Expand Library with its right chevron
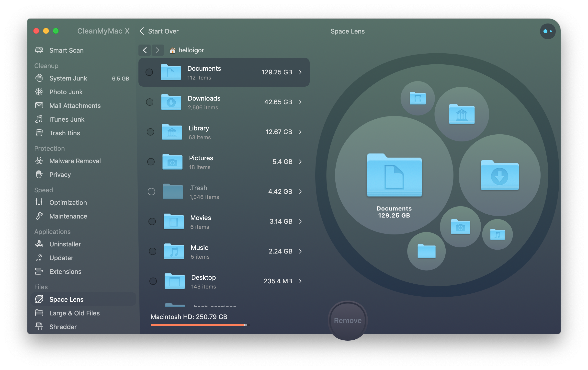Image resolution: width=588 pixels, height=370 pixels. tap(300, 132)
